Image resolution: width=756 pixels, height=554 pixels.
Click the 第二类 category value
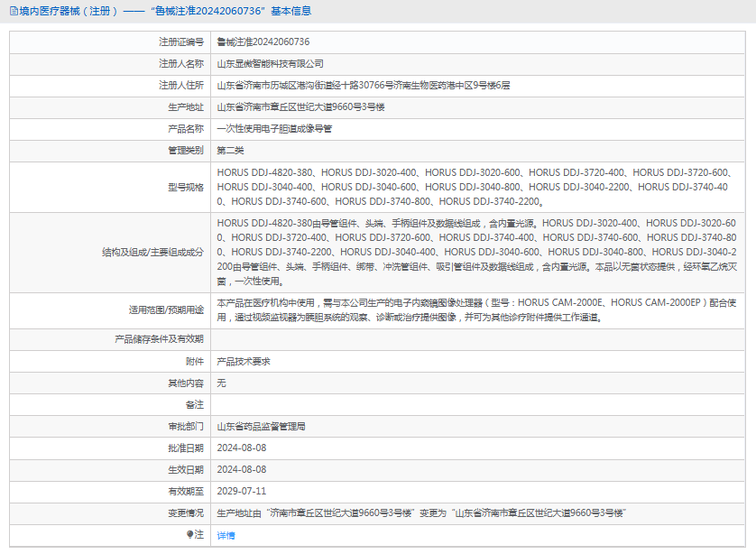(x=230, y=151)
